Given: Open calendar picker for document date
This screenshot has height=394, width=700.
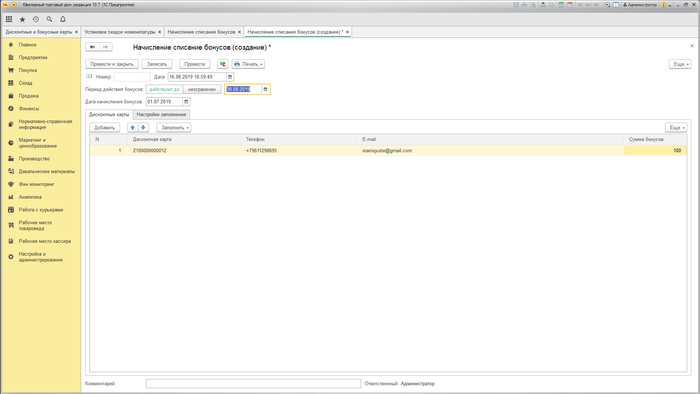Looking at the screenshot, I should click(x=230, y=77).
